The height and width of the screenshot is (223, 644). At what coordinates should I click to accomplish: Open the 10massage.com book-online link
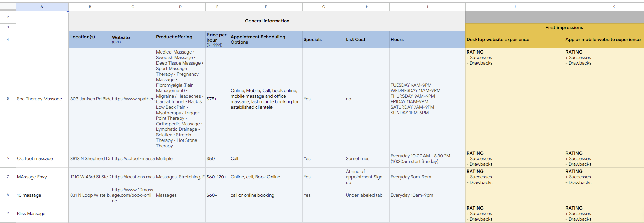132,195
